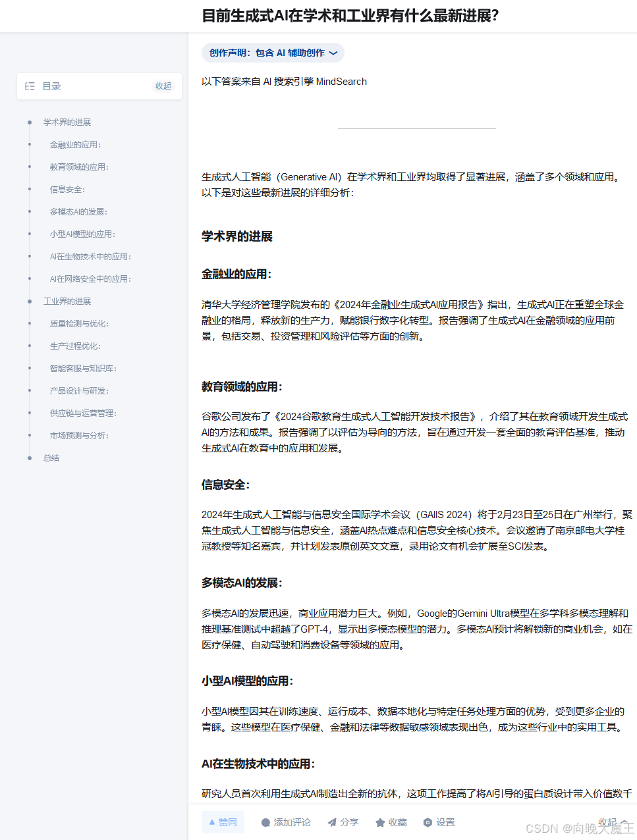The image size is (637, 840).
Task: Jump to 市场预测与分析 in contents
Action: (x=79, y=436)
